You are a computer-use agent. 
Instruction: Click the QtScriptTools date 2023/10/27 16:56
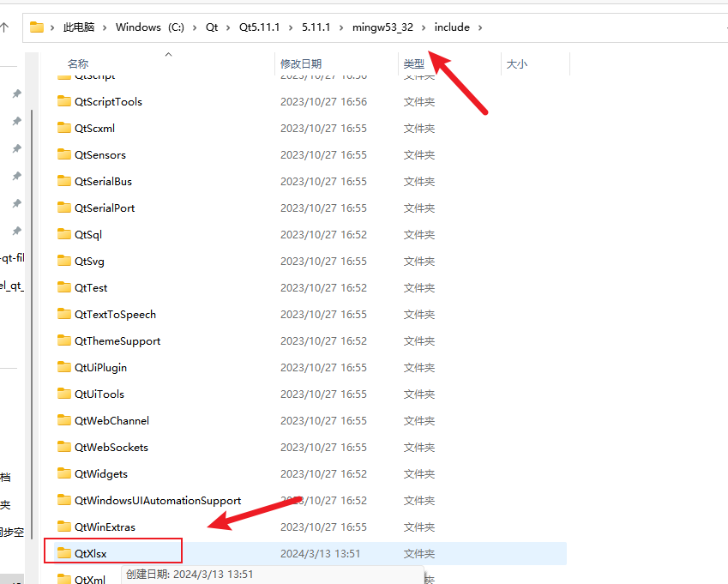323,102
